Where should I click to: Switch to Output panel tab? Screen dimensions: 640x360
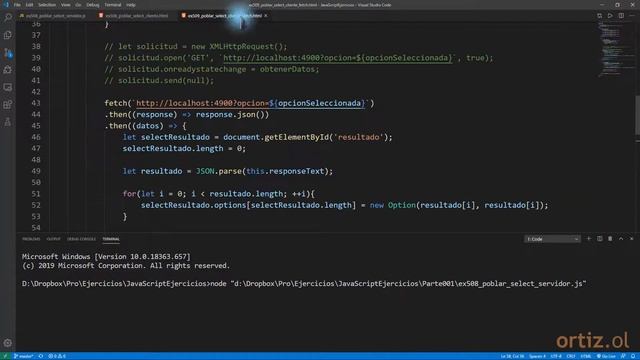(53, 239)
